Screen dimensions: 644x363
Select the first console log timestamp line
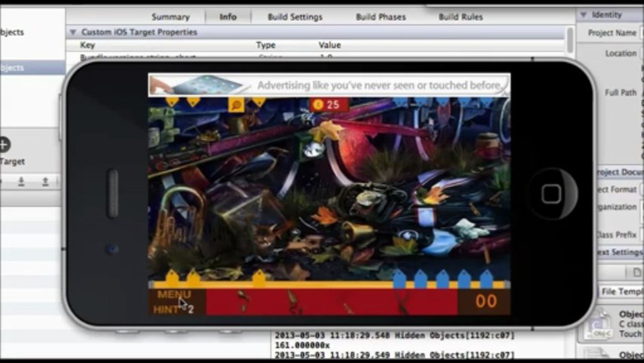(395, 335)
